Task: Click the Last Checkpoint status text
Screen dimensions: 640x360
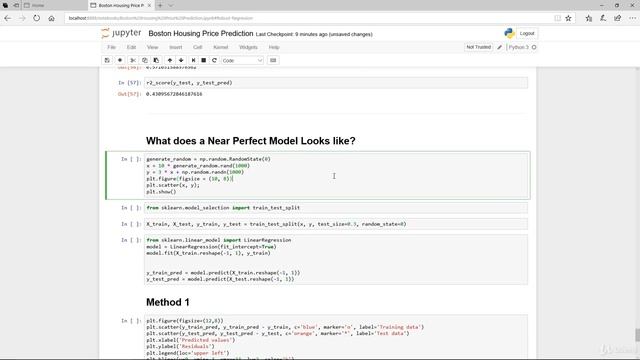Action: point(314,34)
